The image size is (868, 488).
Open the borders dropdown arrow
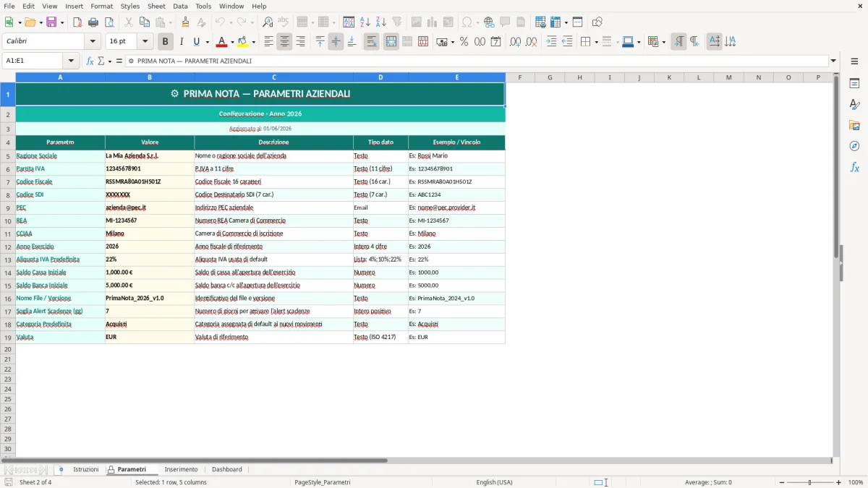[595, 42]
